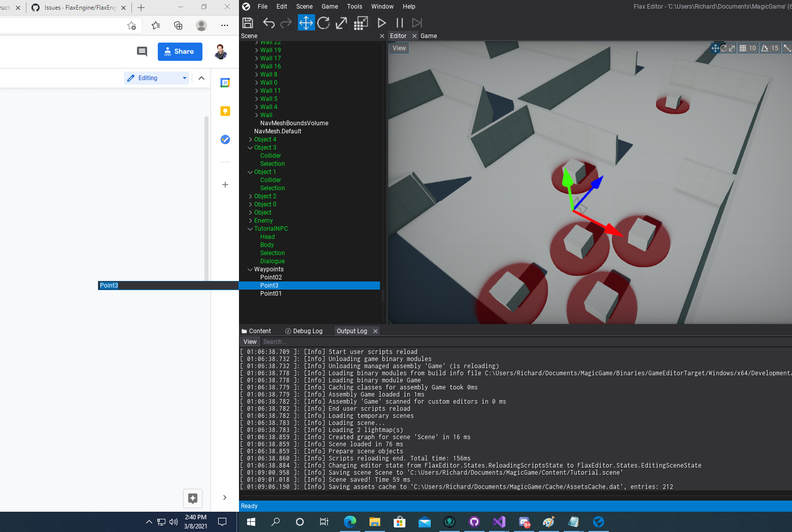Step one frame forward
792x532 pixels.
[x=417, y=22]
